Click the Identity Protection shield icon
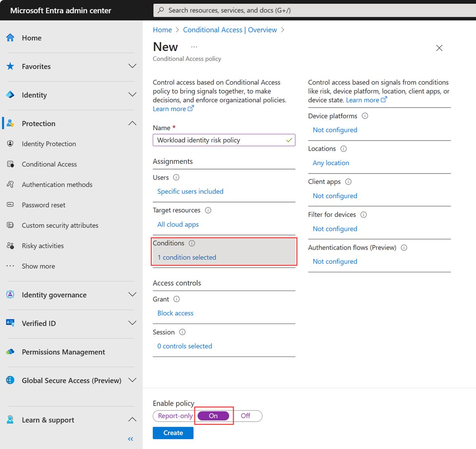The height and width of the screenshot is (449, 476). [10, 144]
